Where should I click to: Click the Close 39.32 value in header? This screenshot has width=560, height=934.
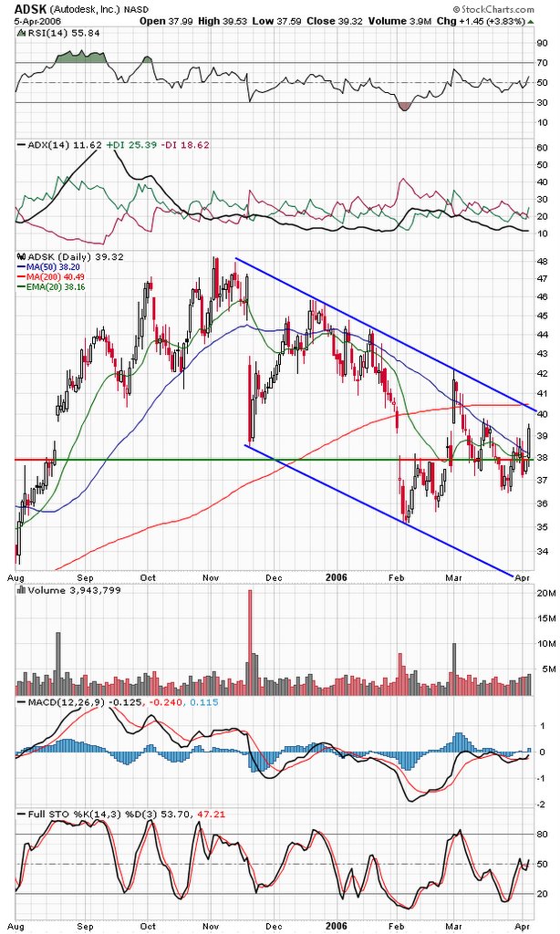click(334, 21)
